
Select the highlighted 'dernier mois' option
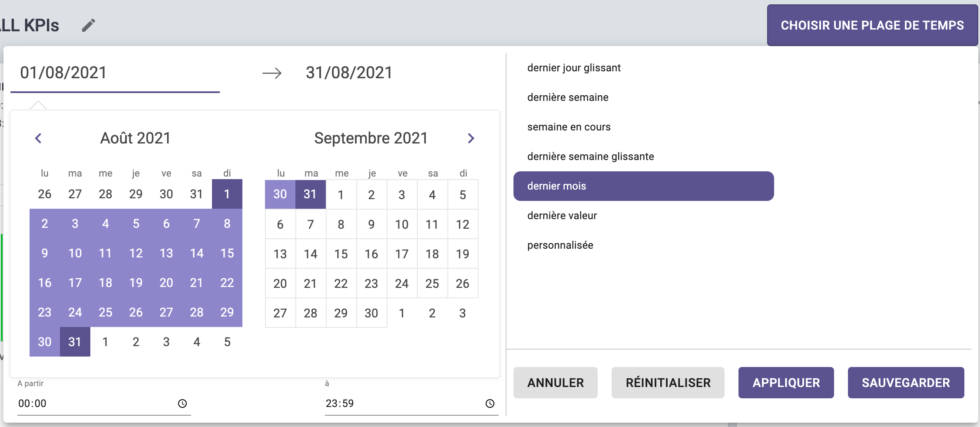click(x=643, y=186)
